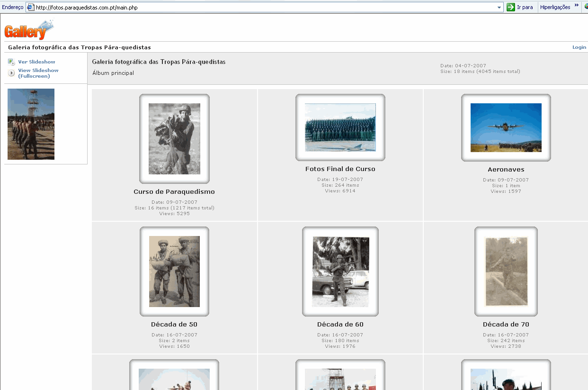This screenshot has height=390, width=588.
Task: Click the Login link
Action: pyautogui.click(x=579, y=47)
